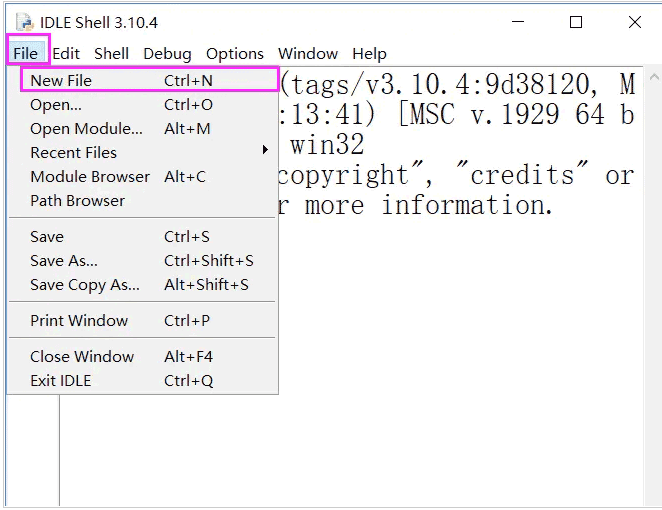This screenshot has width=662, height=510.
Task: Choose Save Copy As... entry
Action: click(x=143, y=285)
